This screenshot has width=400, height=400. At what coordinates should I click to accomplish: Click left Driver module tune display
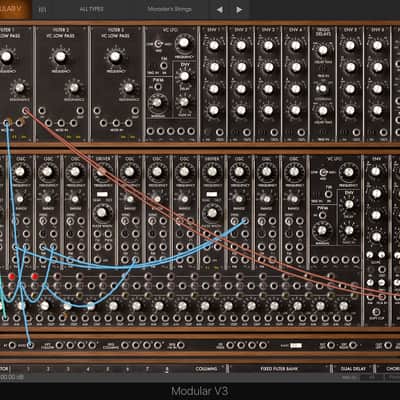[102, 194]
